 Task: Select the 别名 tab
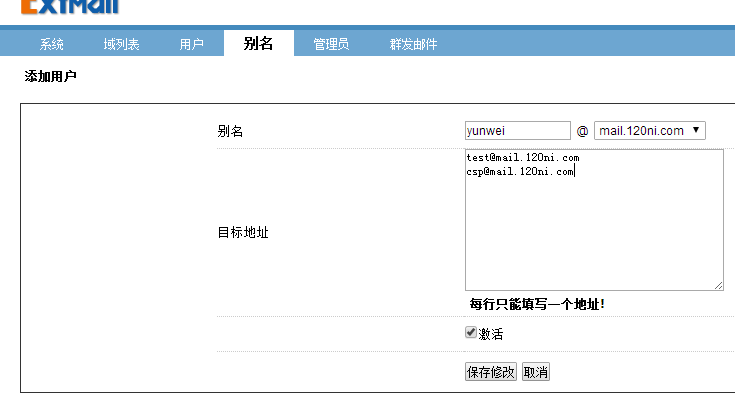pyautogui.click(x=259, y=43)
